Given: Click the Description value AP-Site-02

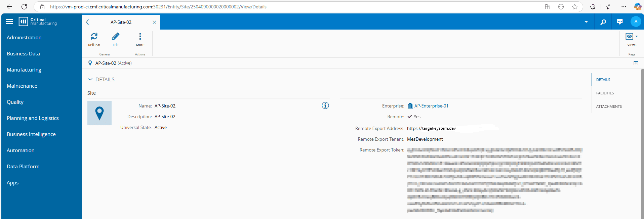Looking at the screenshot, I should (165, 117).
